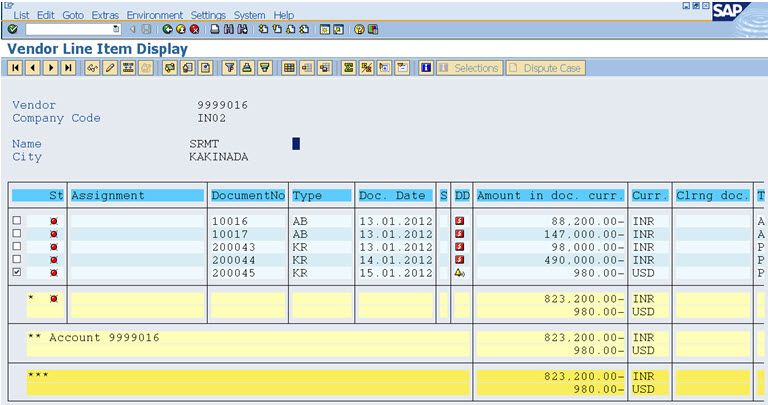This screenshot has width=768, height=405.
Task: Click vendor number 9999016 in header
Action: pos(222,105)
